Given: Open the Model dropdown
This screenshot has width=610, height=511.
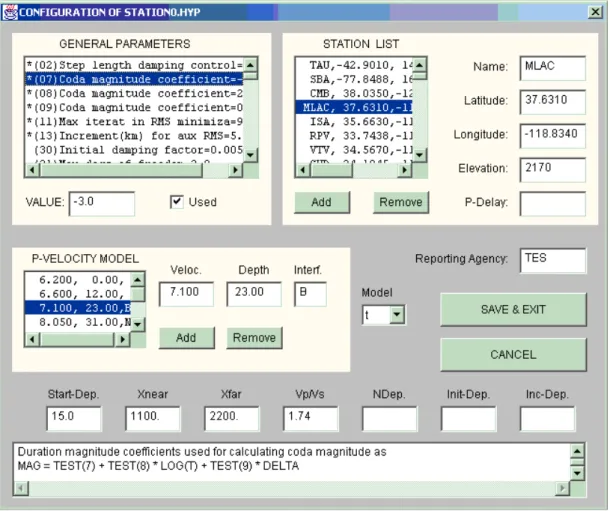Looking at the screenshot, I should pyautogui.click(x=397, y=315).
